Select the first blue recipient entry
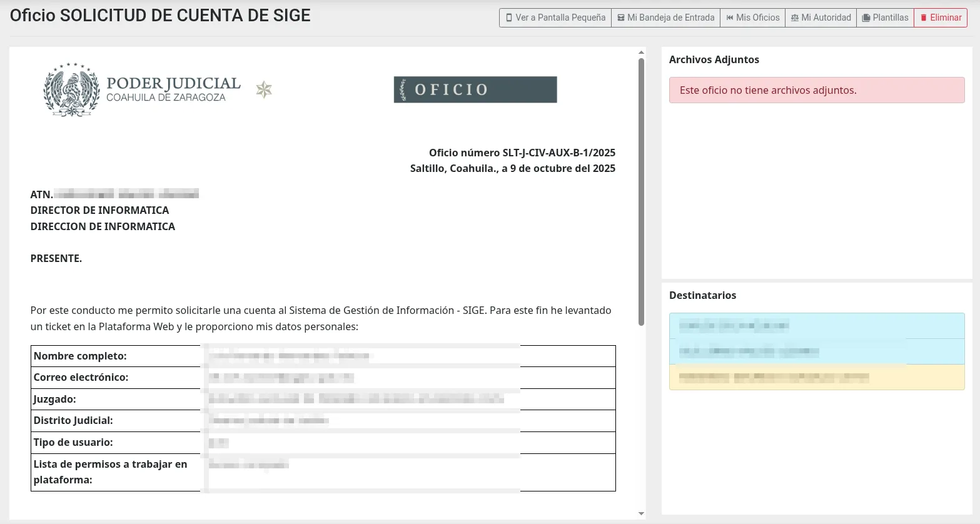The image size is (980, 524). 816,326
